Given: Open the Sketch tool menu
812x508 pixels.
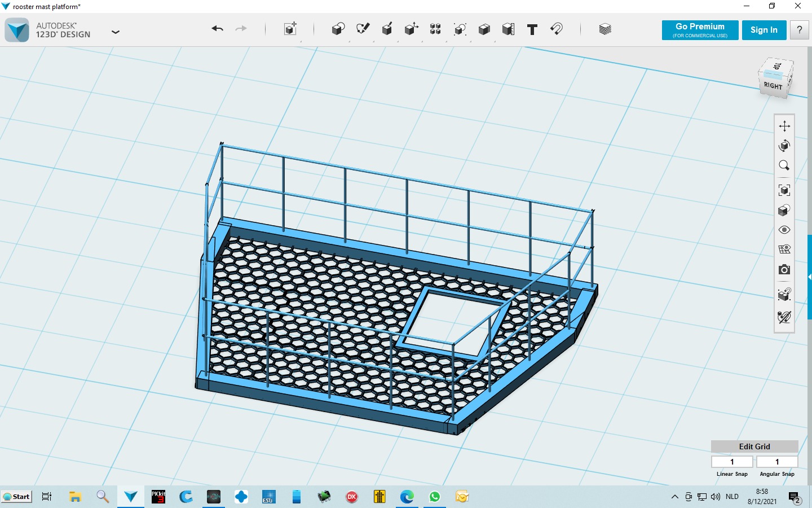Looking at the screenshot, I should coord(363,29).
